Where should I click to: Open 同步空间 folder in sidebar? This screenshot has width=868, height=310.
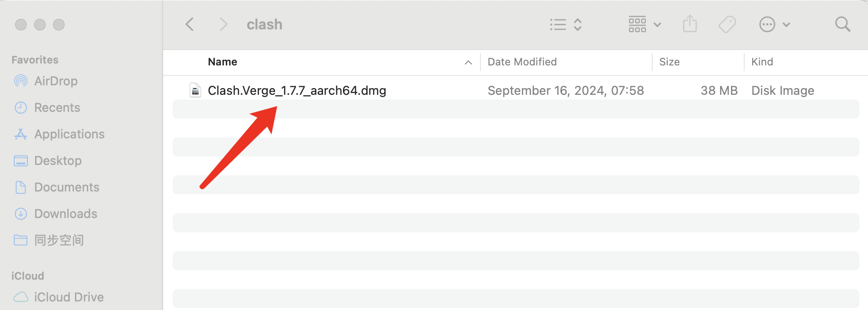pyautogui.click(x=59, y=240)
